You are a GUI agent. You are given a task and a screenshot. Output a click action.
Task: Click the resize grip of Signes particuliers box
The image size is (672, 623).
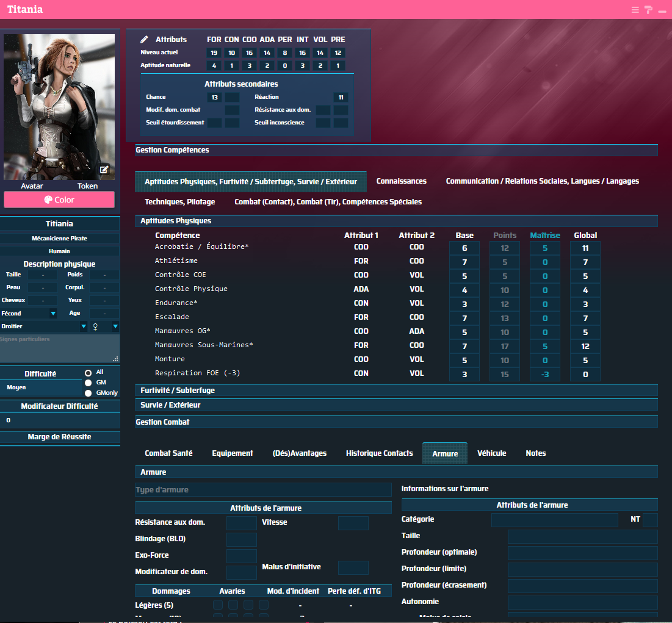[115, 359]
